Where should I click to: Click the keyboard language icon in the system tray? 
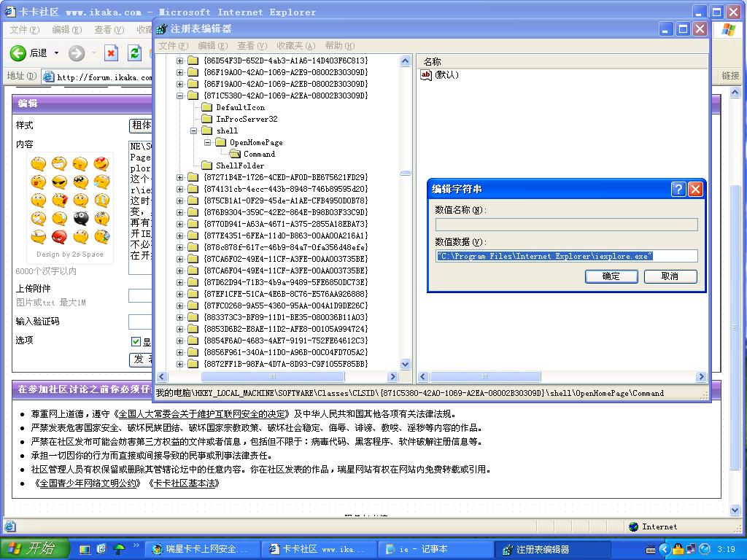[650, 550]
